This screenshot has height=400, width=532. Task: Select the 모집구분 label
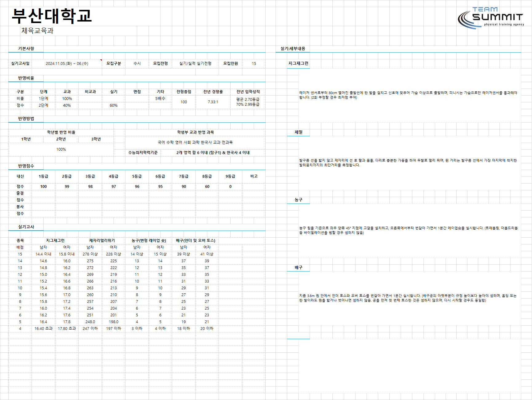[114, 63]
